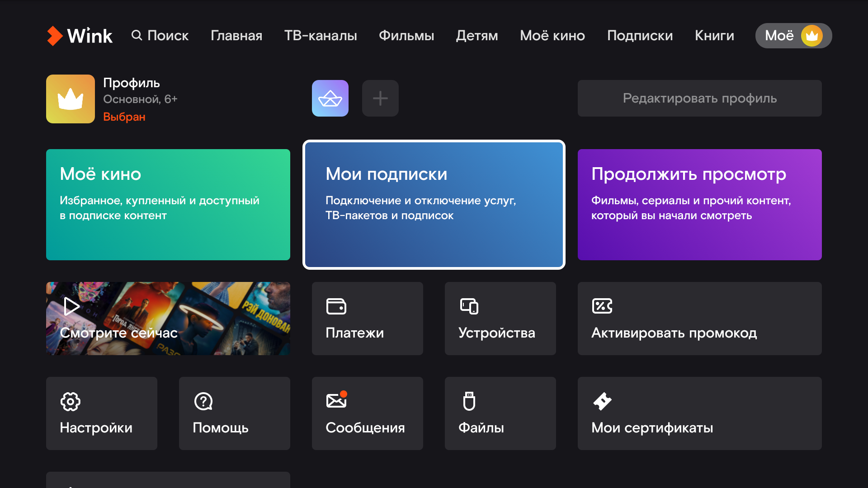Click Редактировать профиль button
This screenshot has height=488, width=868.
pyautogui.click(x=699, y=98)
